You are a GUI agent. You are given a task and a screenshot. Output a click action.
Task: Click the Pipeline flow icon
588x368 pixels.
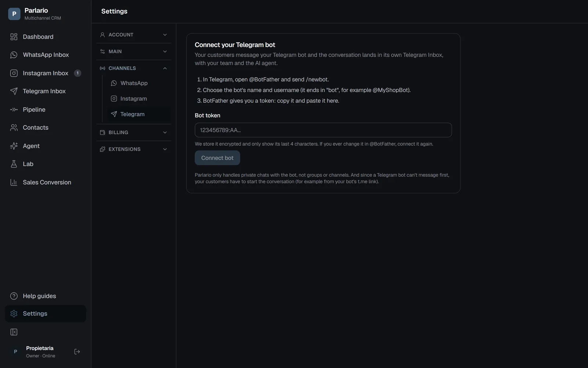(14, 110)
